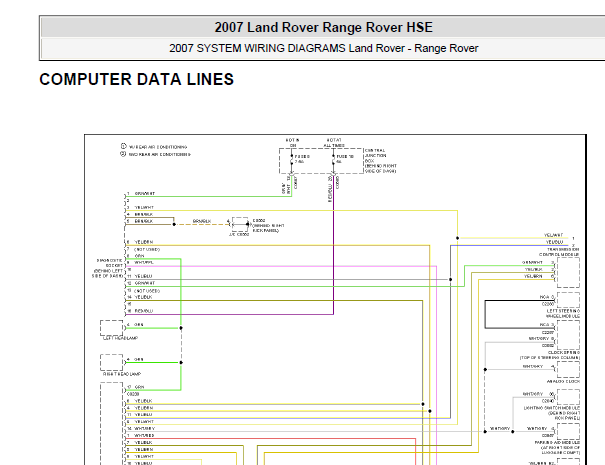Click diagnostic socket pin 6 "YEL/BRN" label

[x=144, y=242]
